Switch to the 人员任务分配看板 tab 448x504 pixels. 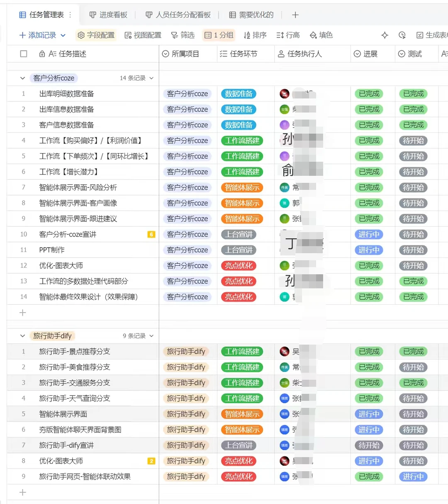[178, 15]
